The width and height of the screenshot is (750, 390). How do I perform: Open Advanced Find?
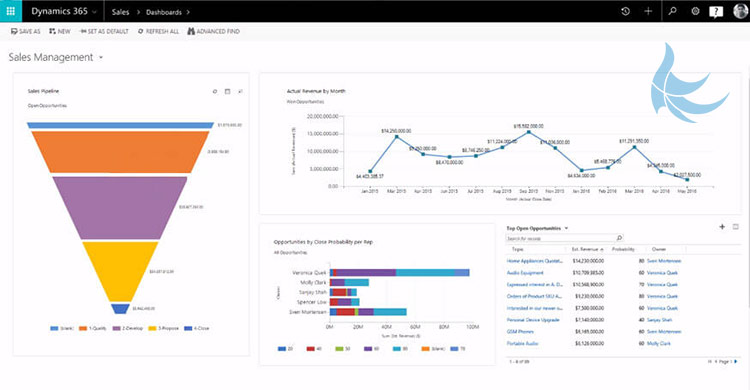tap(213, 31)
